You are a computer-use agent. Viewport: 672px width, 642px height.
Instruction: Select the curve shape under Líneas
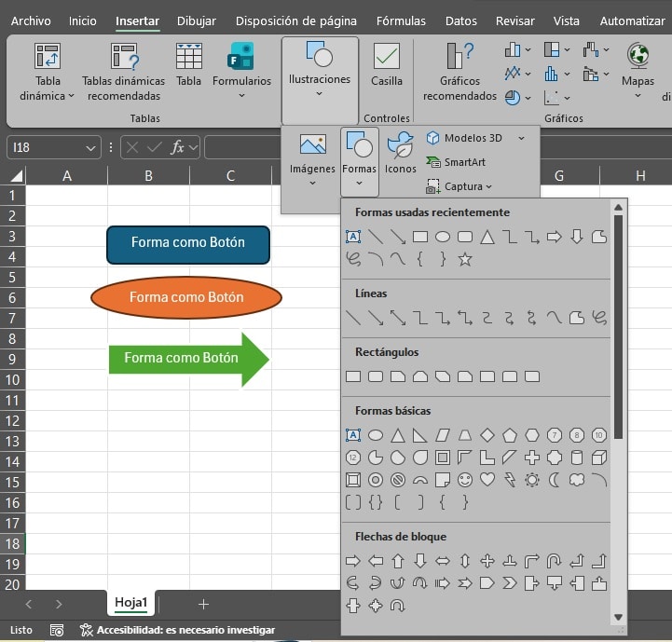tap(555, 318)
